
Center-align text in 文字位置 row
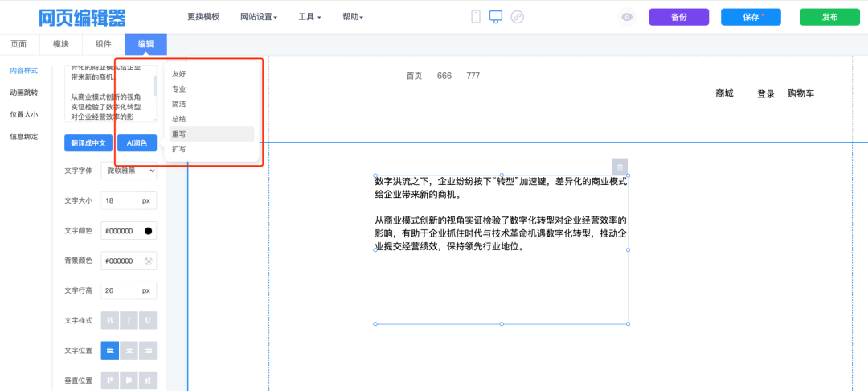coord(129,351)
